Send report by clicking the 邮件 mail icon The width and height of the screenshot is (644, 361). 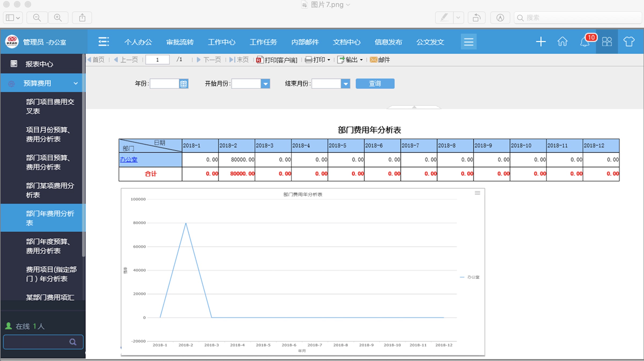pos(380,60)
